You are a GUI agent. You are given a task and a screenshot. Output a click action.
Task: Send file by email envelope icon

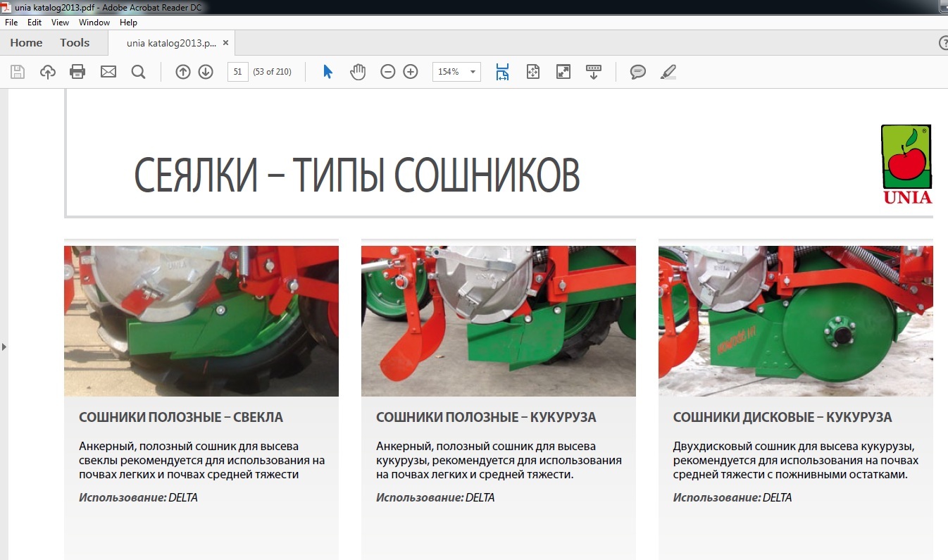pos(108,72)
